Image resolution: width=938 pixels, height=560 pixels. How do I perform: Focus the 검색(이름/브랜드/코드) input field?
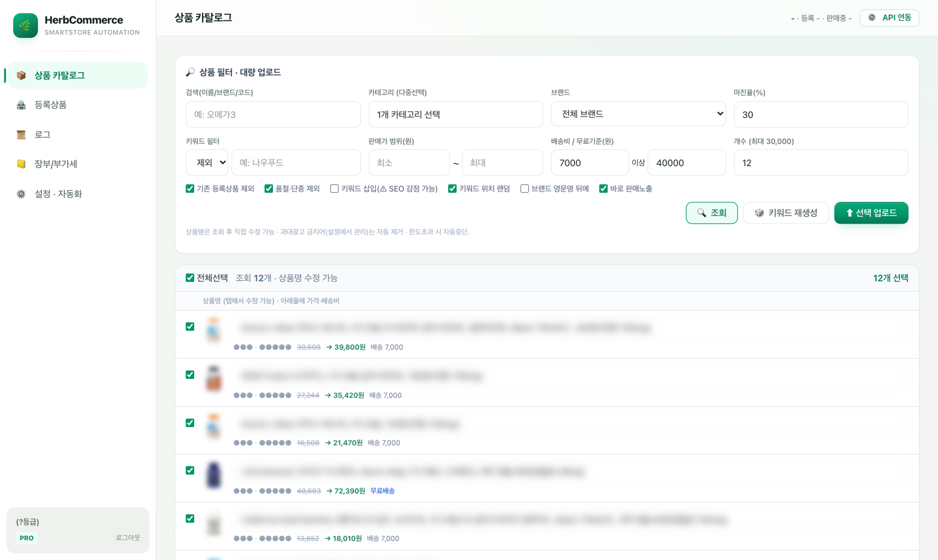273,115
